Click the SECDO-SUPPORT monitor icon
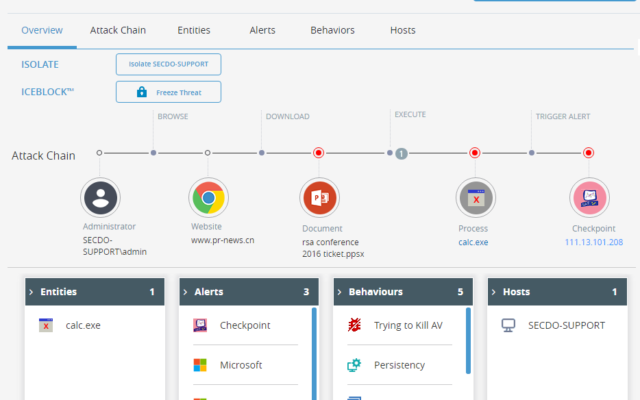Screen dimensions: 640x400 tap(508, 325)
